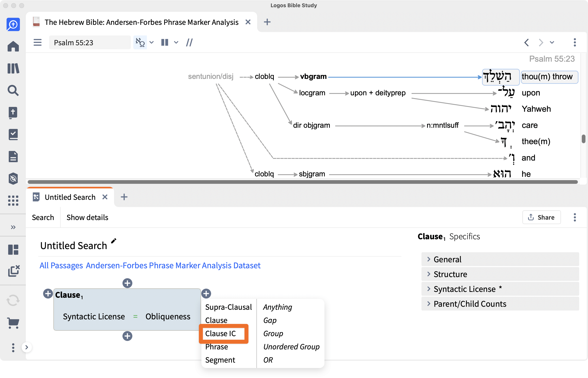588x378 pixels.
Task: Click the magnifier Search icon in sidebar
Action: tap(13, 90)
